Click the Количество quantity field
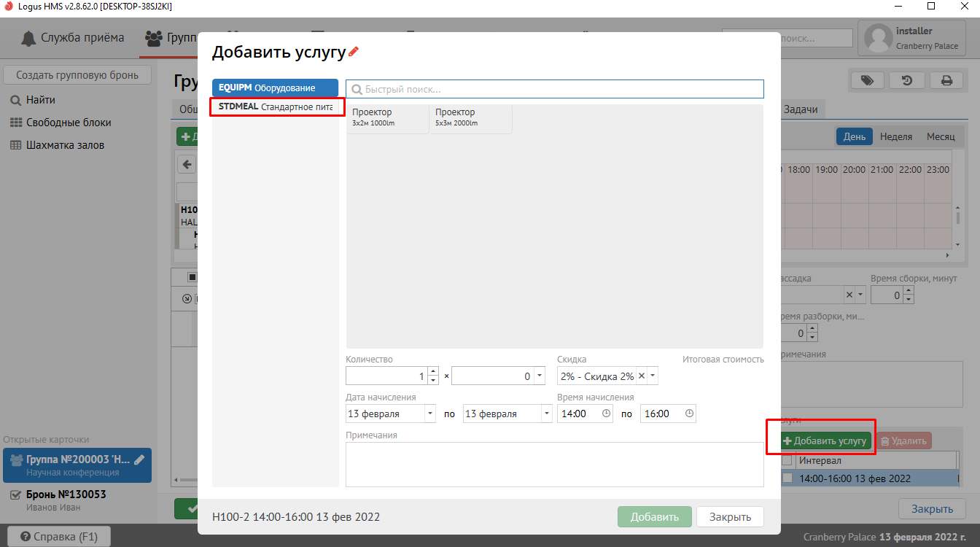Image resolution: width=980 pixels, height=547 pixels. point(386,376)
